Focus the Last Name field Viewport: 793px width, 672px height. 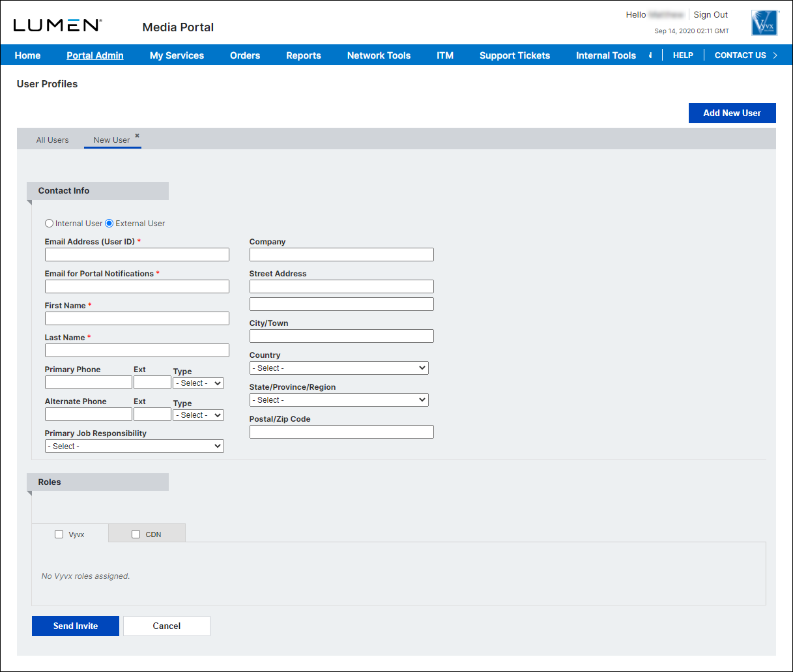[x=137, y=351]
